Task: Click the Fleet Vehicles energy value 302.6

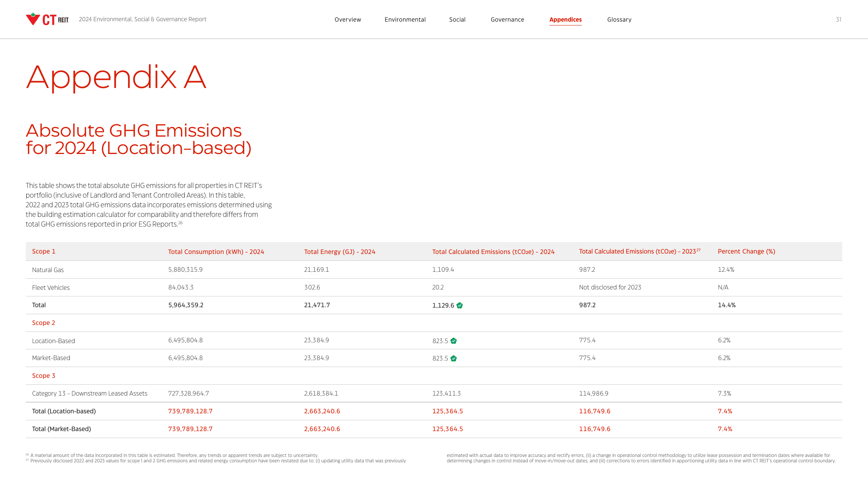Action: pyautogui.click(x=312, y=287)
